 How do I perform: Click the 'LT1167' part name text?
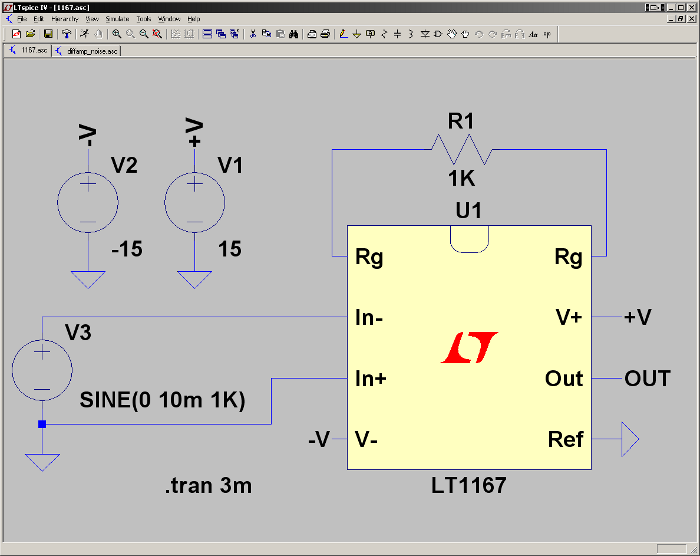(x=469, y=485)
